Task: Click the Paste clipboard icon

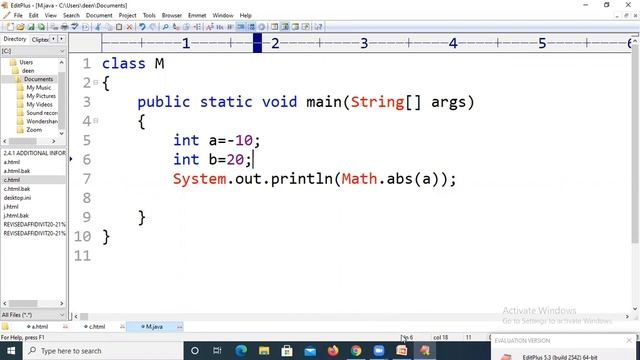Action: pyautogui.click(x=119, y=27)
